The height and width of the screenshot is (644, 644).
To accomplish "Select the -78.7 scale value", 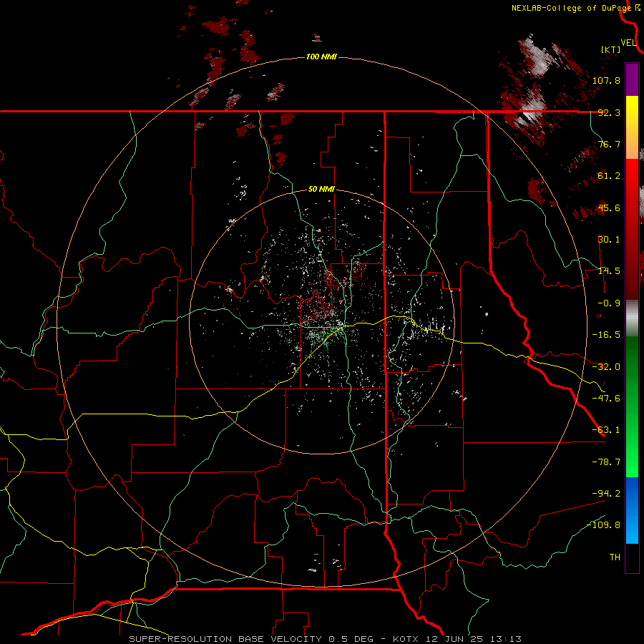I will click(606, 462).
